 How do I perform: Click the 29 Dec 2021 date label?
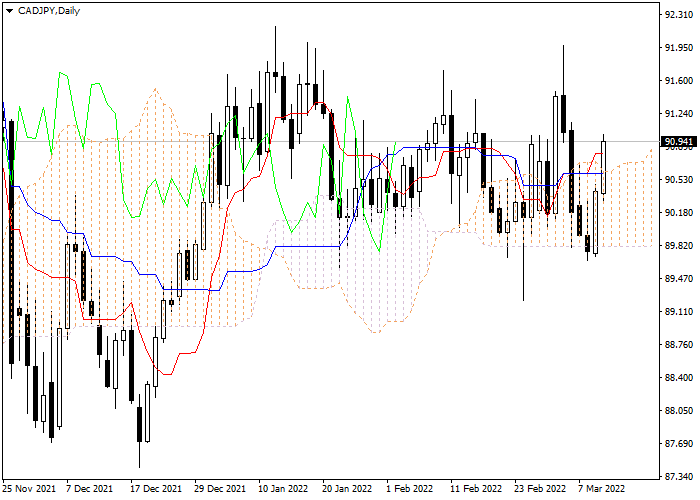pos(220,488)
